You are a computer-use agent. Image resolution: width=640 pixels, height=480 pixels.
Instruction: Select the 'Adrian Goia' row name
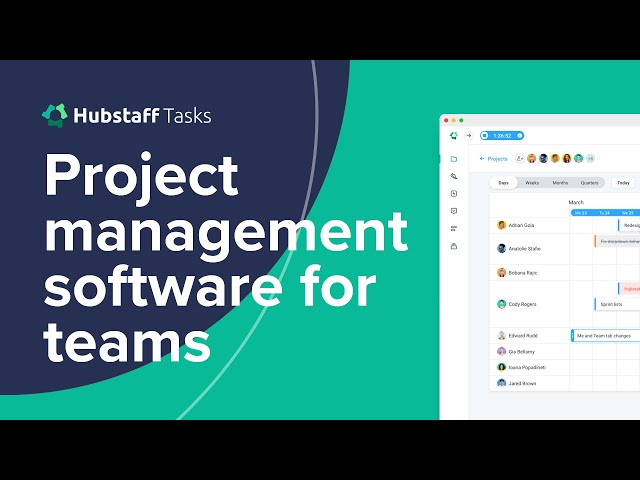(x=521, y=225)
